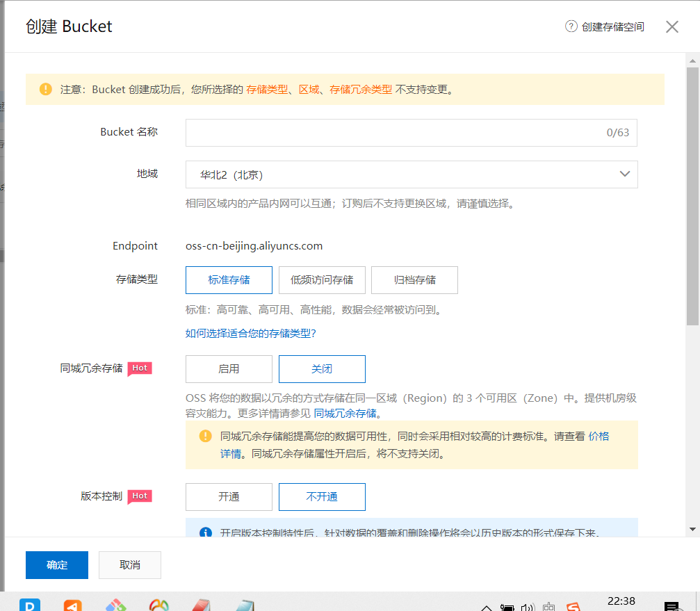Click the region dropdown chevron arrow
The height and width of the screenshot is (611, 700).
coord(624,174)
